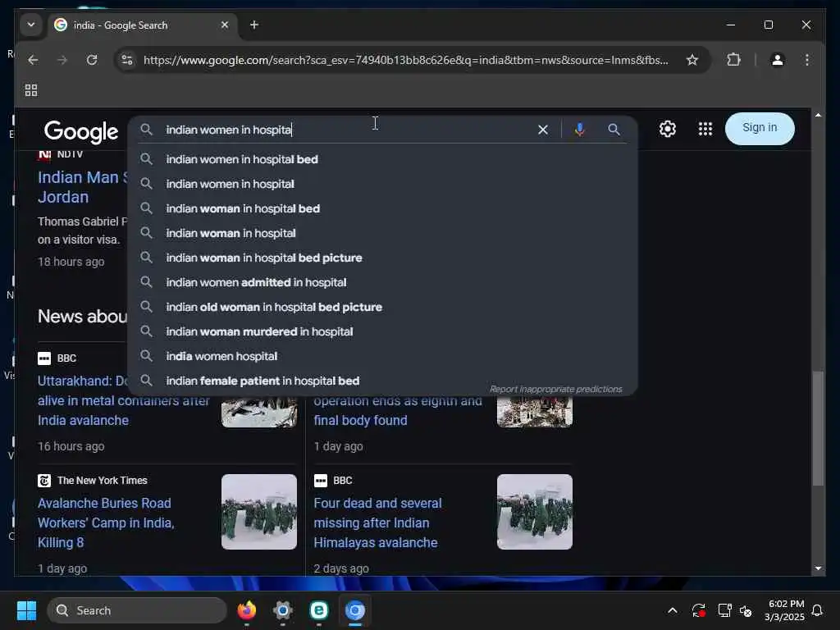Click the URL address bar
Viewport: 840px width, 630px height.
[x=405, y=60]
